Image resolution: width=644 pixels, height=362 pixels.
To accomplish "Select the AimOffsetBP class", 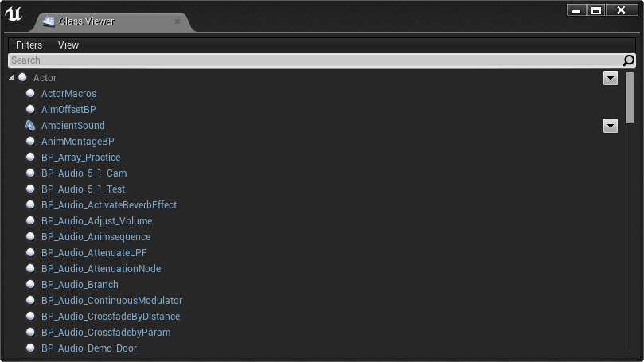I will pos(68,110).
